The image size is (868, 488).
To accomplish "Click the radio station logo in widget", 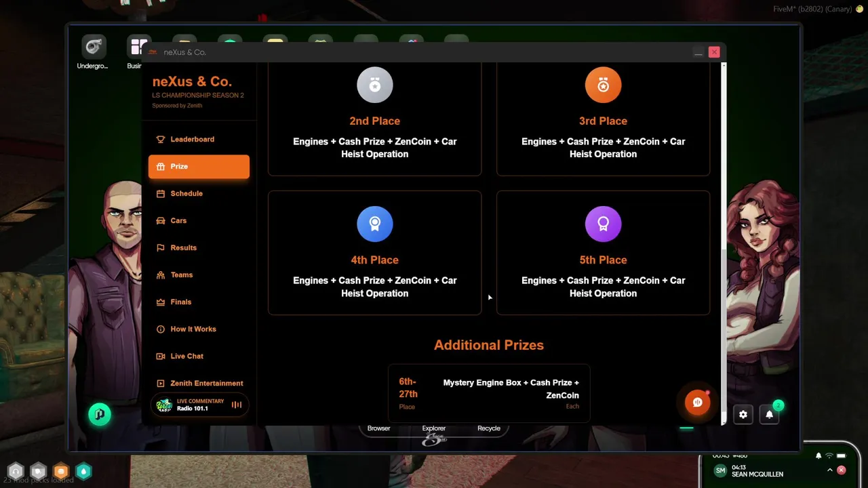I will click(x=164, y=405).
